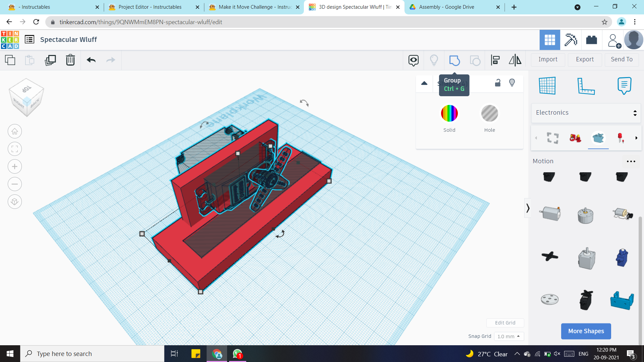Screen dimensions: 644x362
Task: Click the More Shapes button
Action: pyautogui.click(x=586, y=331)
